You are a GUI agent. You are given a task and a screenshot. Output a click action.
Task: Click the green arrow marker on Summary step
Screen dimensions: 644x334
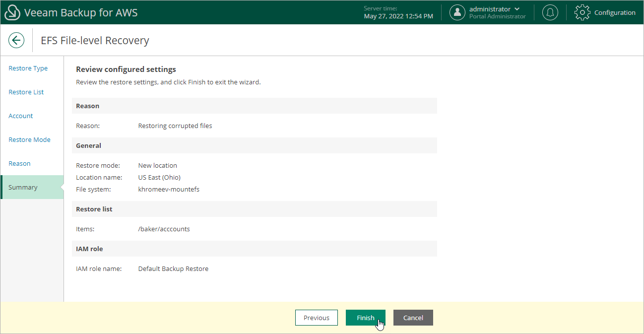pyautogui.click(x=62, y=187)
